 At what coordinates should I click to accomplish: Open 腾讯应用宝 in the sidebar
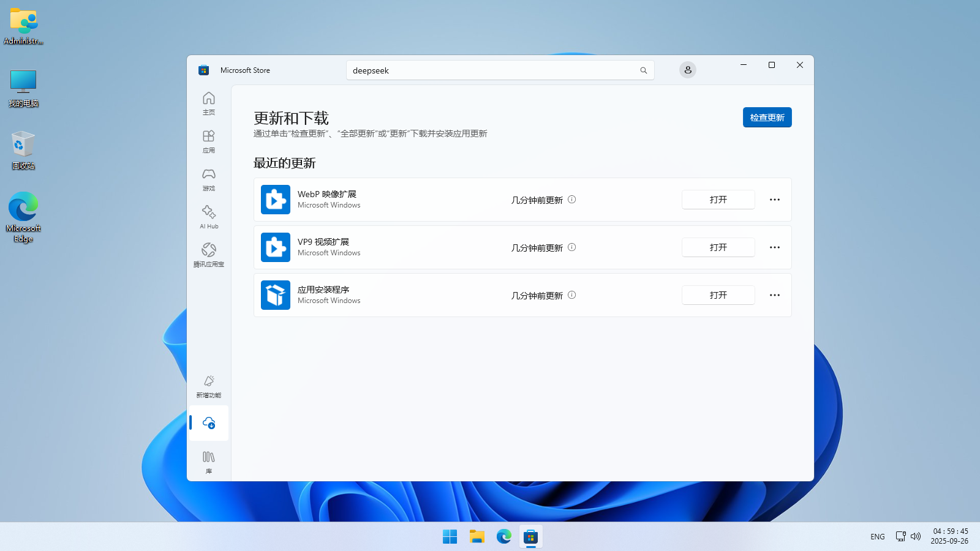(209, 255)
